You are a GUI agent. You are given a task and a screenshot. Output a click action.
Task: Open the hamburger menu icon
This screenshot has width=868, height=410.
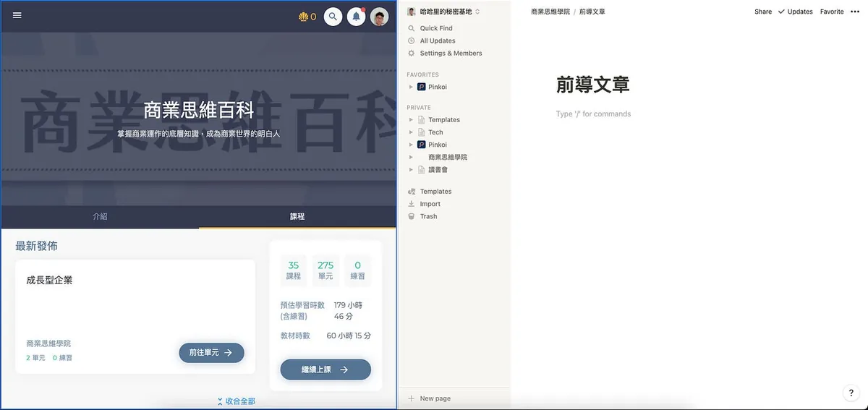(x=17, y=15)
